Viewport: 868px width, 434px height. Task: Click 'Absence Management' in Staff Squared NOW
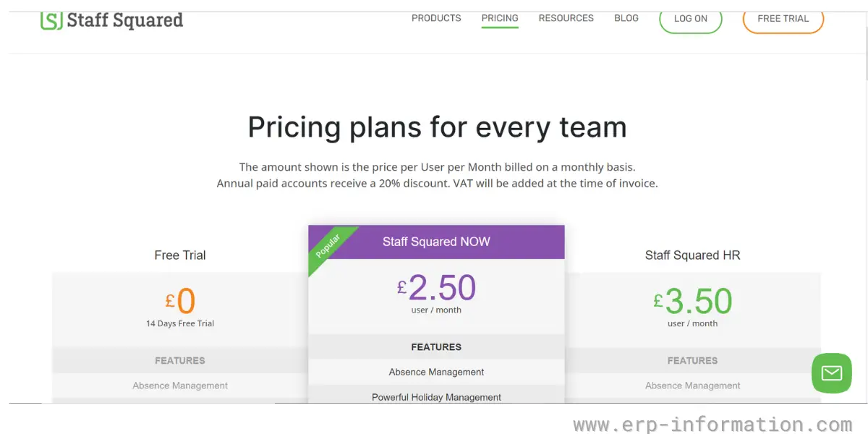coord(436,372)
